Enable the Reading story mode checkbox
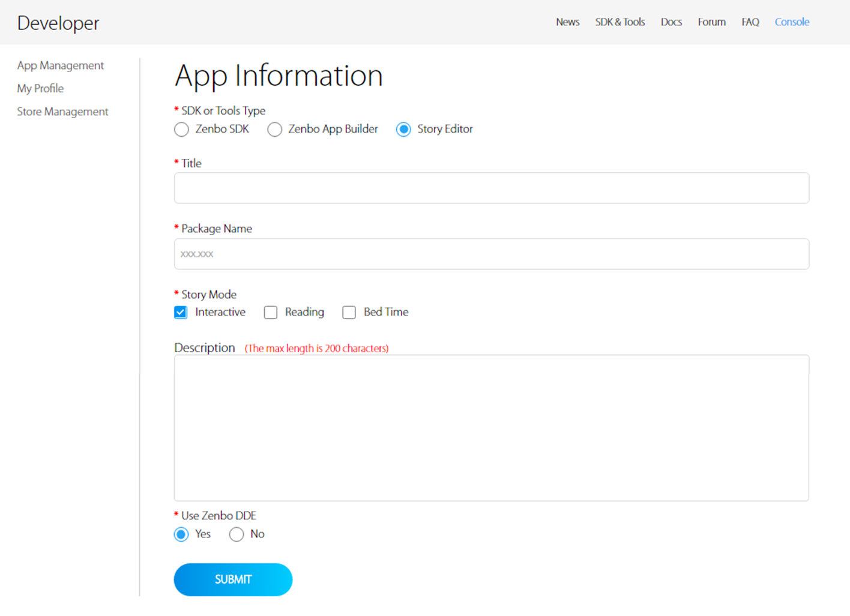The image size is (850, 616). tap(271, 312)
